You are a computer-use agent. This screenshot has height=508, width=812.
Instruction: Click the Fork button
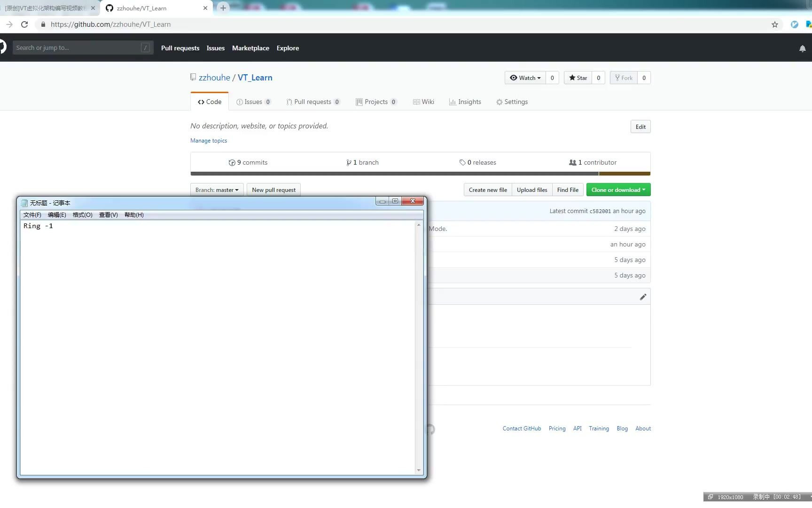point(624,78)
